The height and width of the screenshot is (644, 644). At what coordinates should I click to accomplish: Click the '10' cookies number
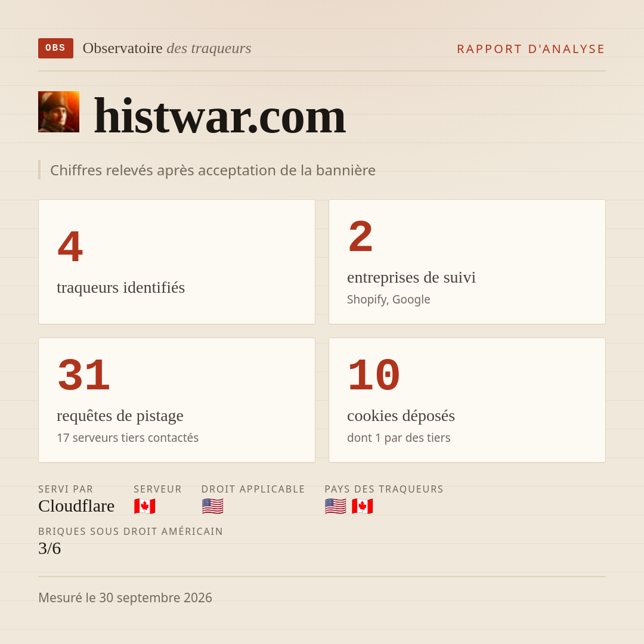(x=374, y=376)
